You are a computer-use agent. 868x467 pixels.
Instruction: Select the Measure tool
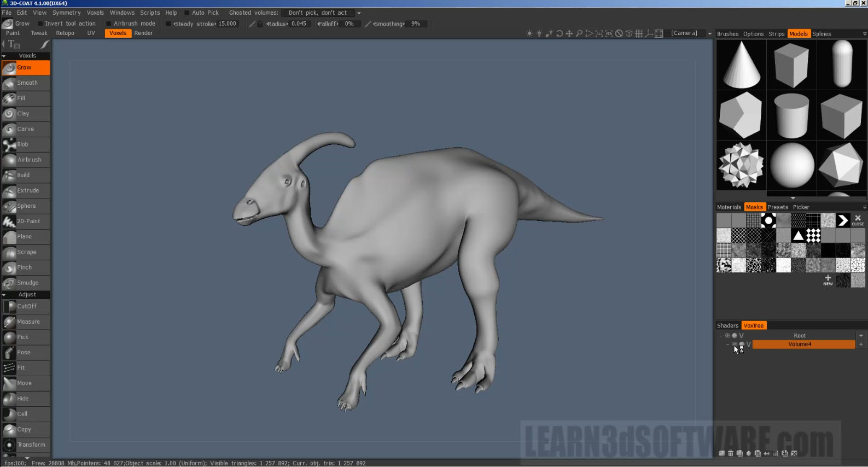click(x=26, y=322)
